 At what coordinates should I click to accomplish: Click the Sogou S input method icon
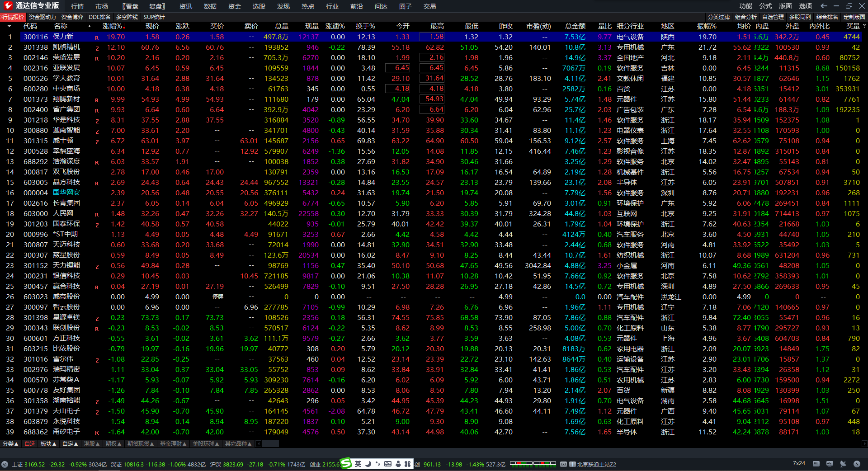(346, 463)
